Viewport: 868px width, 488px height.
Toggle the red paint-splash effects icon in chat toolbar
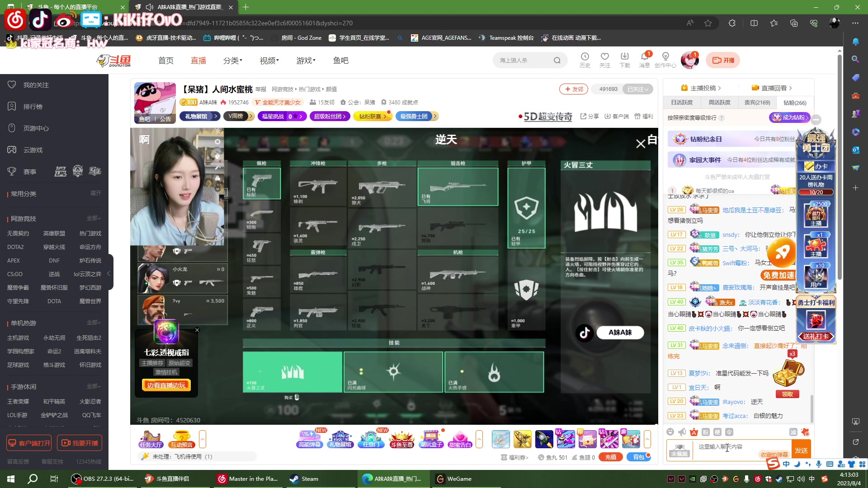[805, 432]
